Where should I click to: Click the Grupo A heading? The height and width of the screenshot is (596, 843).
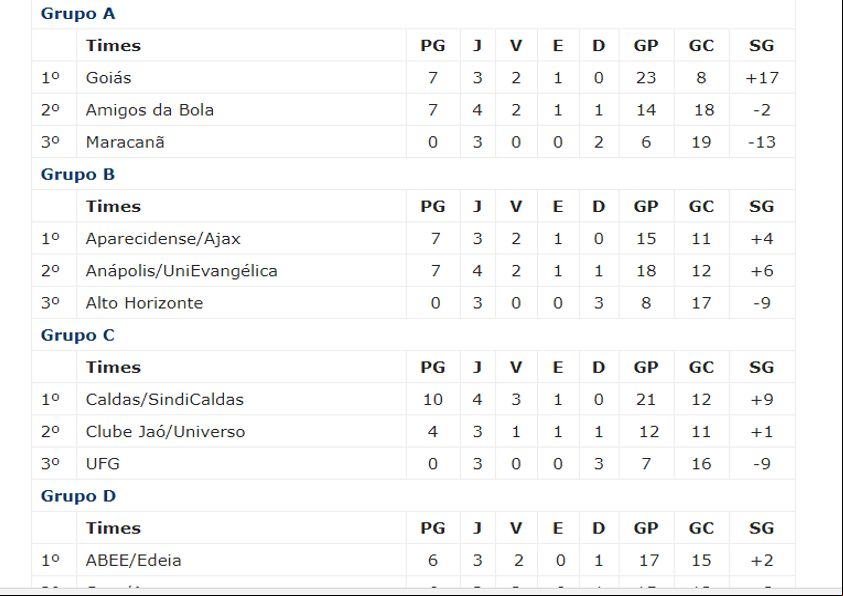pos(78,13)
